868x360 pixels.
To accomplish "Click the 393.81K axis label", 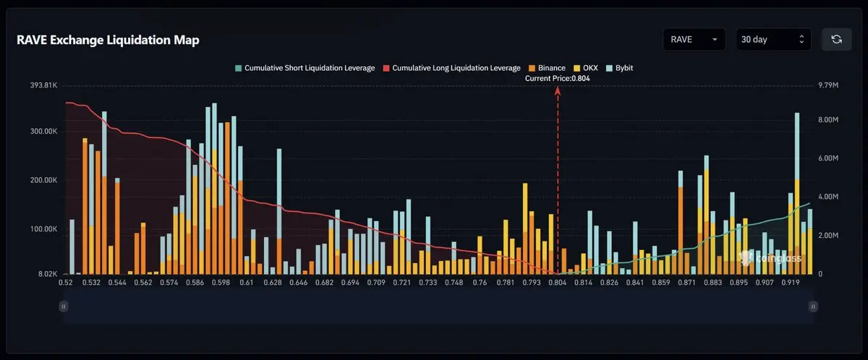I will [42, 85].
